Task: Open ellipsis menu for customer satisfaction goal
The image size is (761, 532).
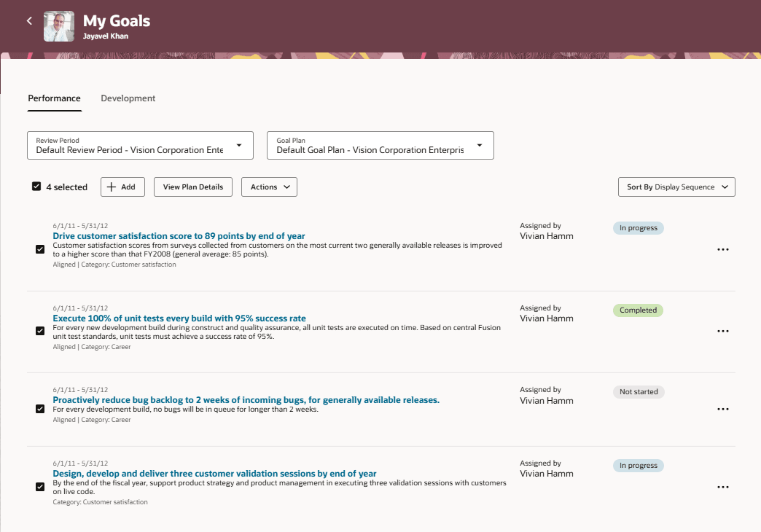Action: (x=723, y=249)
